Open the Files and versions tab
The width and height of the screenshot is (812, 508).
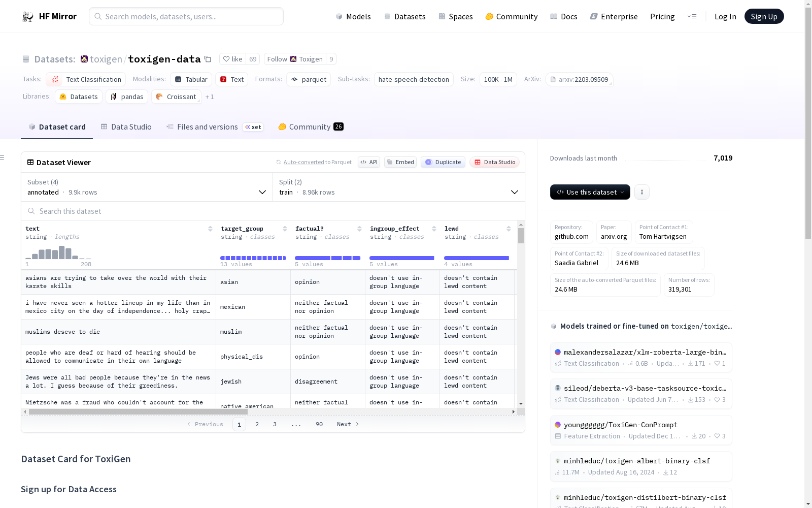tap(215, 127)
